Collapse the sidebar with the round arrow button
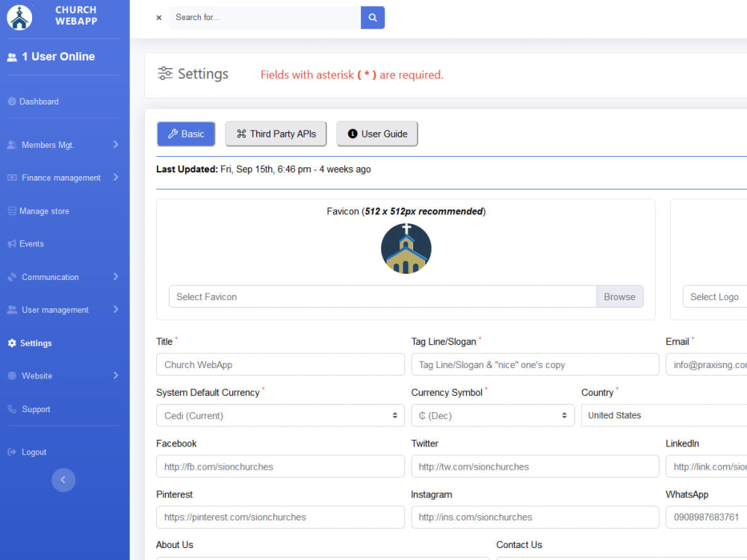747x560 pixels. pos(63,479)
